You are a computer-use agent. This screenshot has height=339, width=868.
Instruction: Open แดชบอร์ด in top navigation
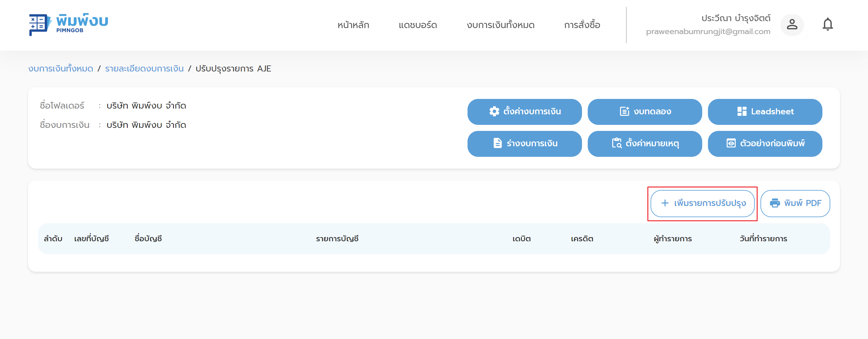417,25
